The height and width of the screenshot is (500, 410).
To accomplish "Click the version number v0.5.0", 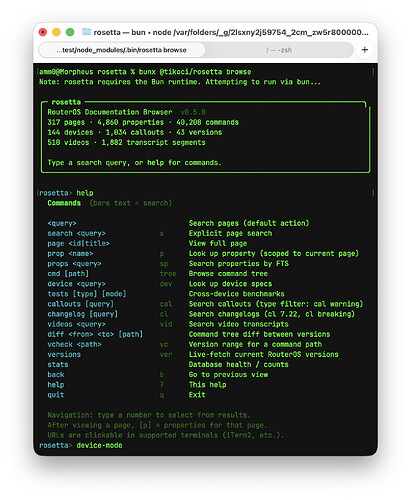I will [193, 112].
